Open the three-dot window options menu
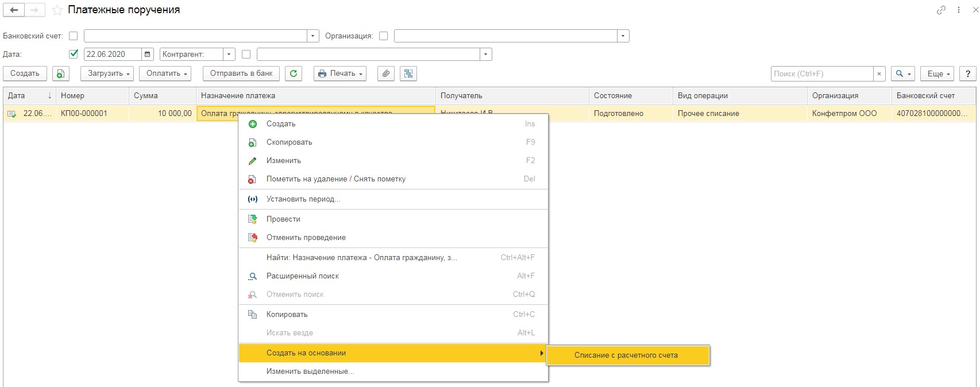 coord(959,10)
